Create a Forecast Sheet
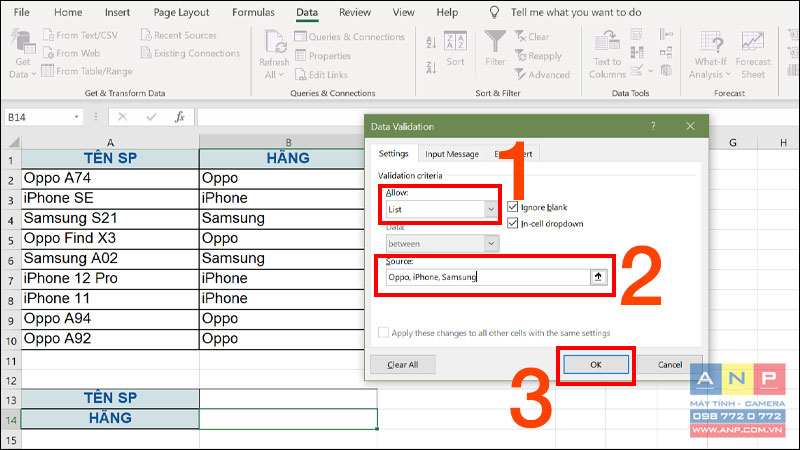Image resolution: width=800 pixels, height=450 pixels. pyautogui.click(x=753, y=55)
